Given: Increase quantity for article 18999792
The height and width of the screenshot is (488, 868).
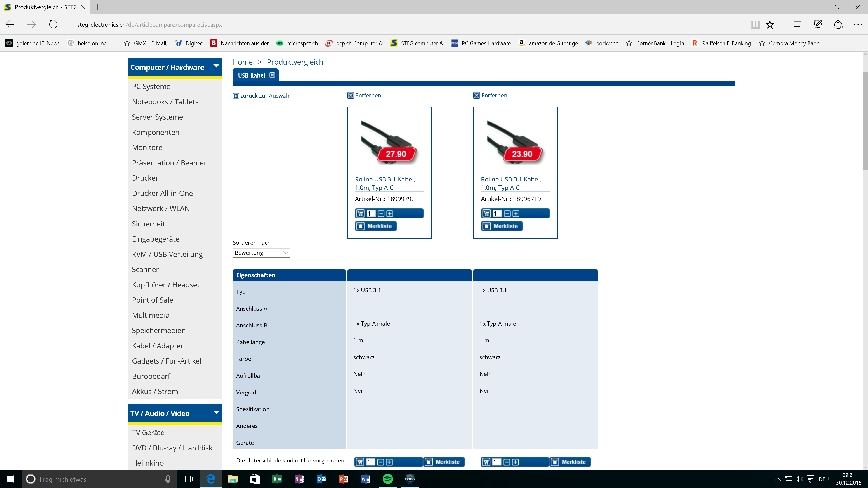Looking at the screenshot, I should 390,213.
